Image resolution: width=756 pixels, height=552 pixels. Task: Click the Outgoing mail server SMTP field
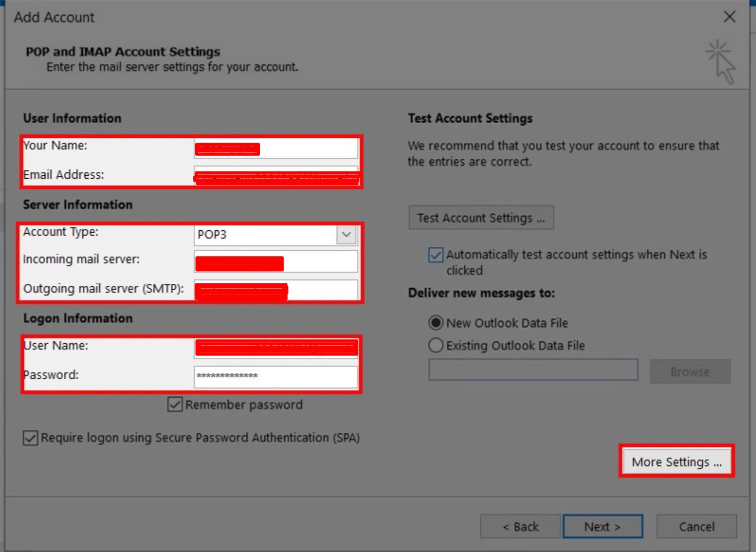276,290
